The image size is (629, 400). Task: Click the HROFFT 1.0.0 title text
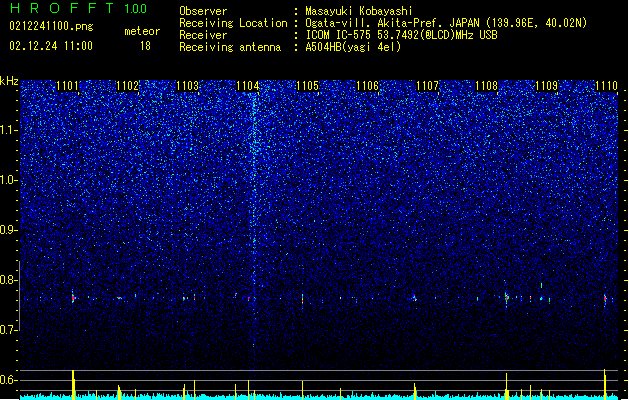click(78, 8)
